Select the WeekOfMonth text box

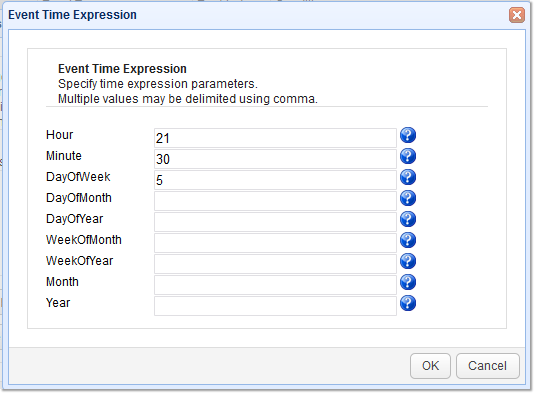(x=275, y=243)
